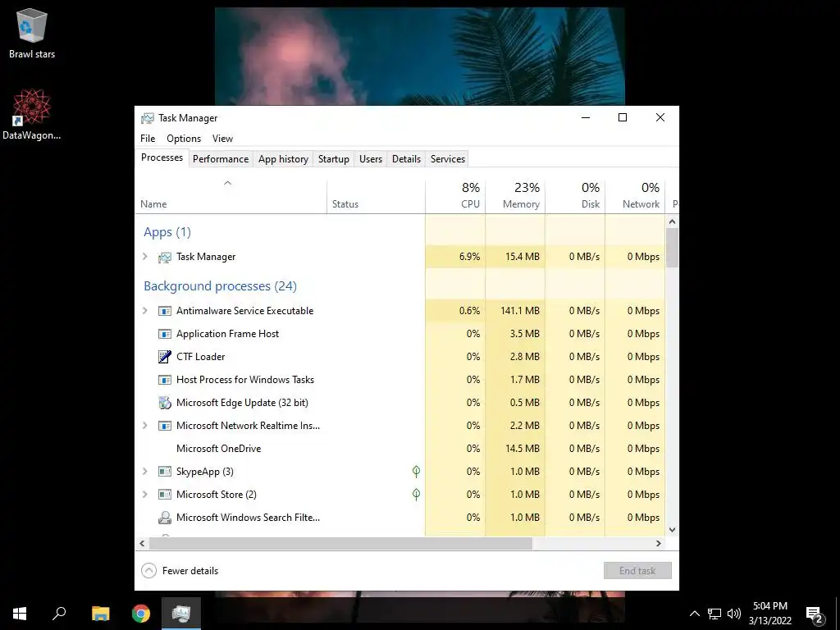840x630 pixels.
Task: Expand the SkypeApp (3) group
Action: tap(144, 472)
